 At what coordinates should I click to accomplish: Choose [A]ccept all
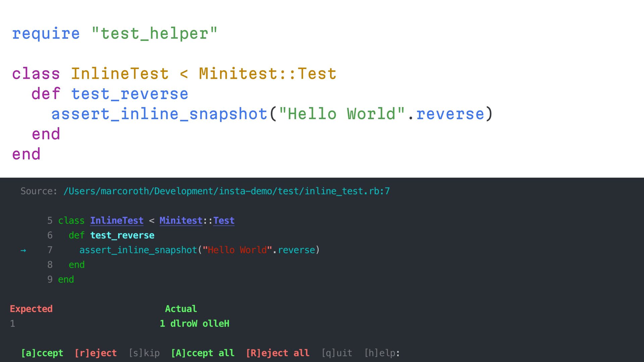tap(203, 353)
